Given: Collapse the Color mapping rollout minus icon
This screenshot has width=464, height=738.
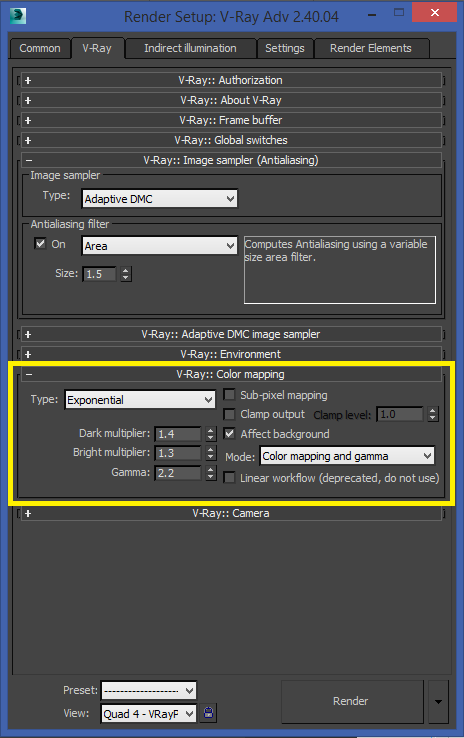Looking at the screenshot, I should coord(29,375).
